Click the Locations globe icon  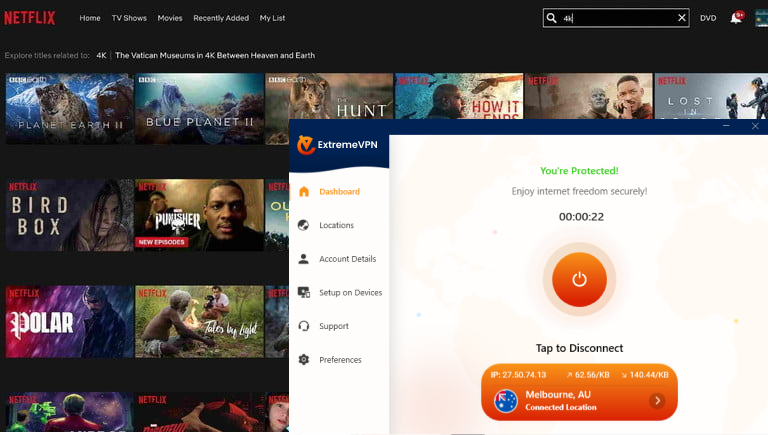[304, 225]
